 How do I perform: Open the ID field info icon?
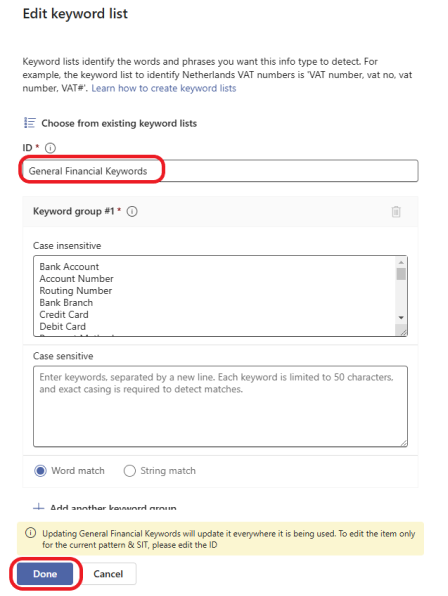50,148
